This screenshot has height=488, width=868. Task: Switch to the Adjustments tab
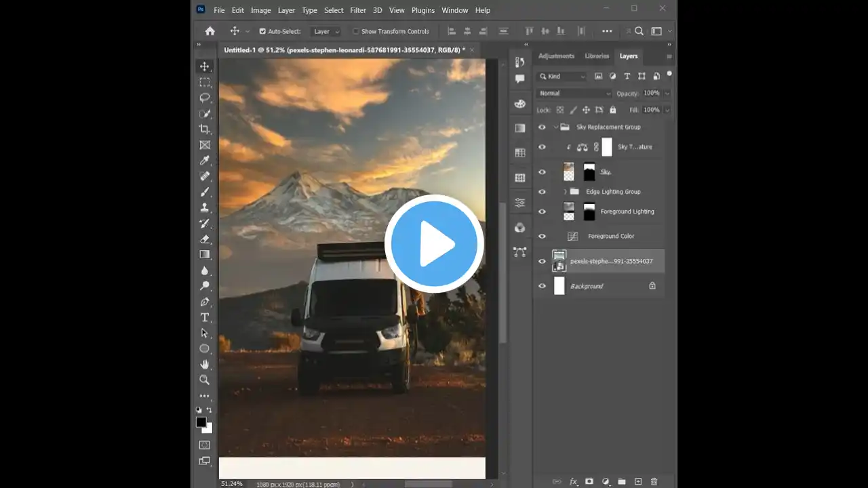[556, 56]
